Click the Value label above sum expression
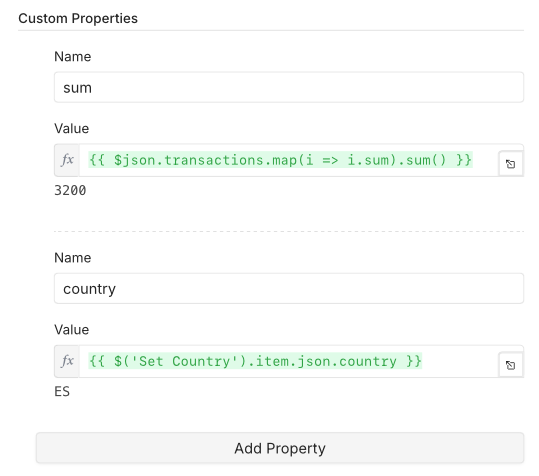This screenshot has width=539, height=476. point(72,129)
